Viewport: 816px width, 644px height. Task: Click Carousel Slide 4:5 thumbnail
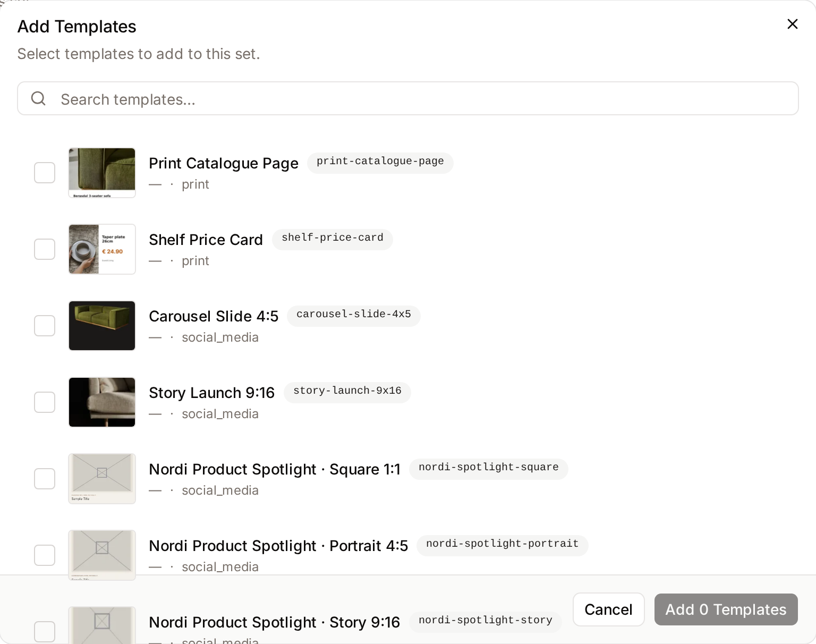[x=102, y=326]
